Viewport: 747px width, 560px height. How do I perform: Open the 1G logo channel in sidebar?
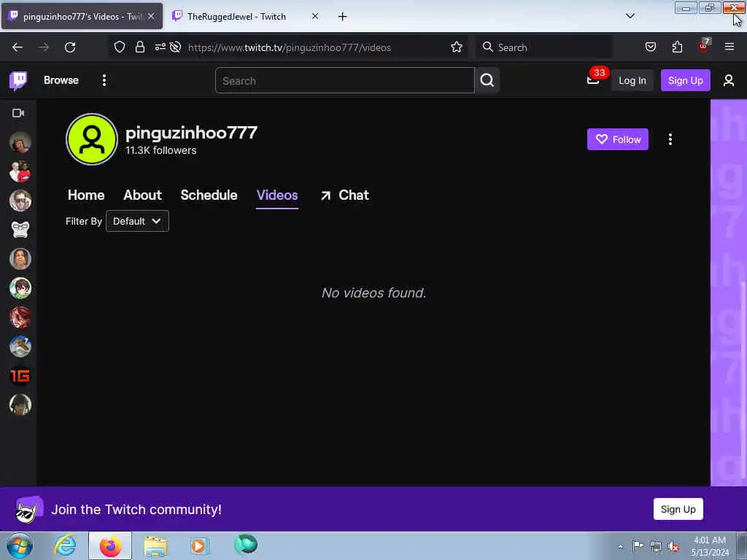(20, 376)
